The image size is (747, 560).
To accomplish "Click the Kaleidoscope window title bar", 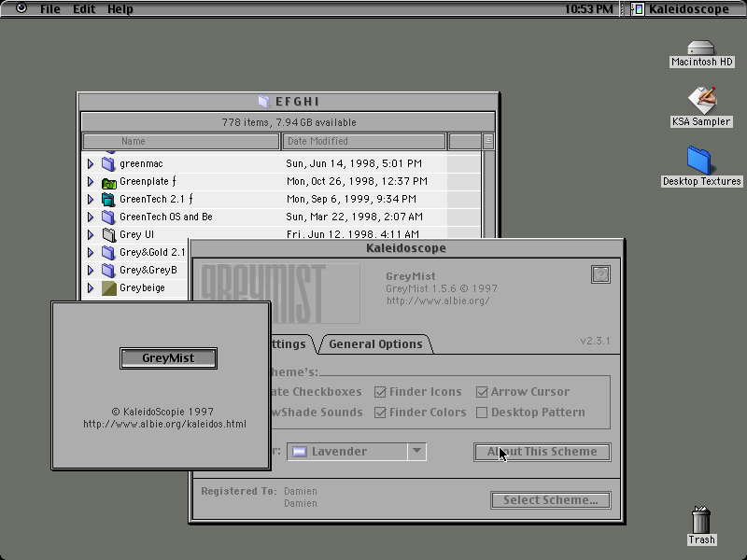I will [406, 248].
